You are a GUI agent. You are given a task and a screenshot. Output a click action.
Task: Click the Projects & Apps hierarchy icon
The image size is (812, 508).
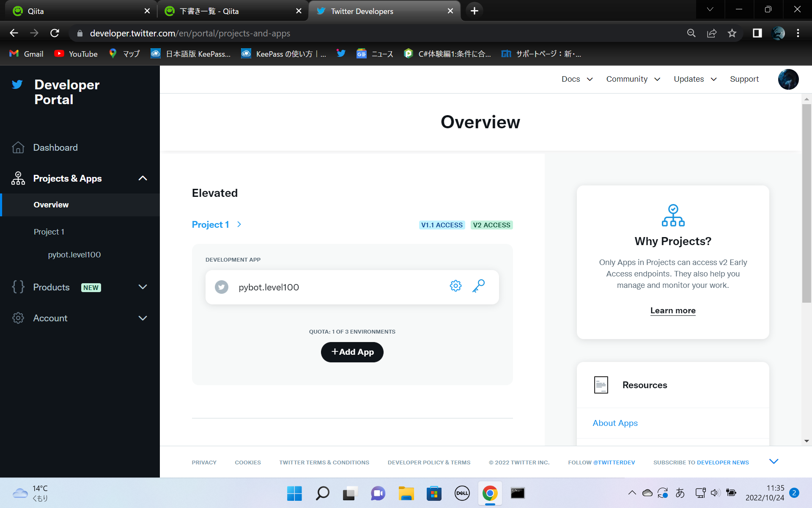(x=18, y=178)
